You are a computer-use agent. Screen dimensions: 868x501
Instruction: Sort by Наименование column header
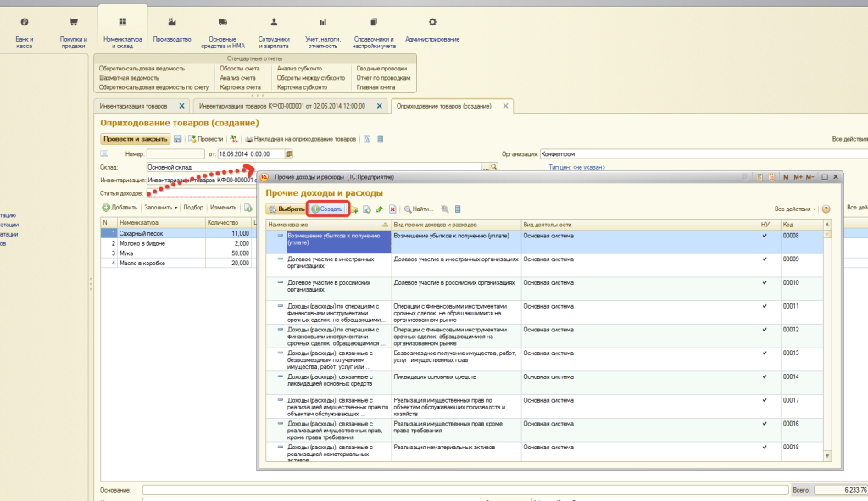328,225
